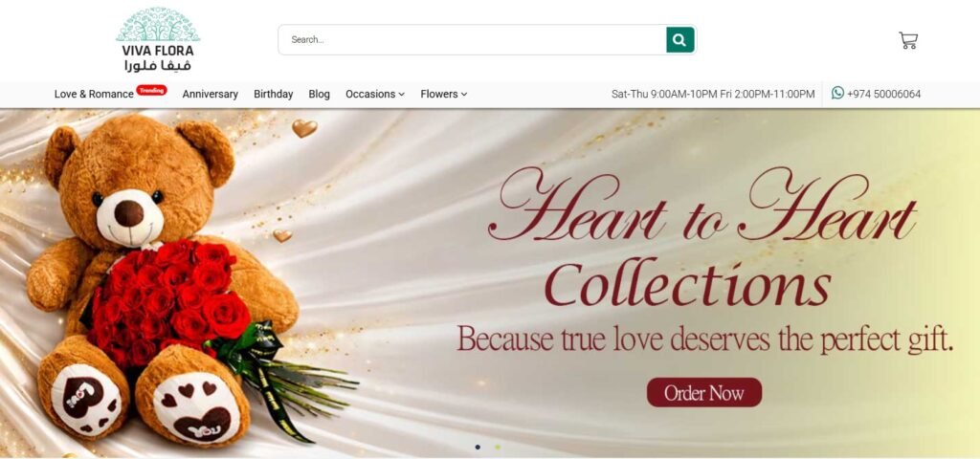Screen dimensions: 980x459
Task: Open the Blog page
Action: point(319,95)
